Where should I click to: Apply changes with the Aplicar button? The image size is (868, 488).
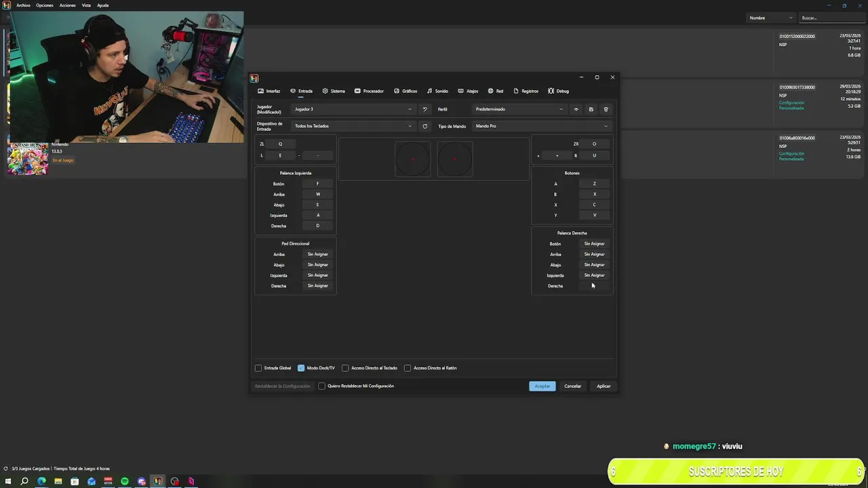click(604, 386)
